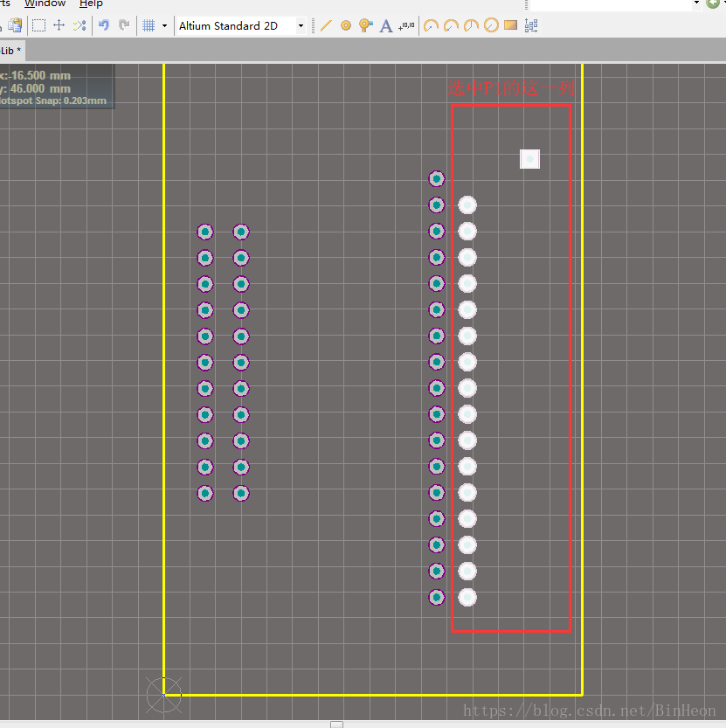726x728 pixels.
Task: Expand the grid settings dropdown arrow
Action: pos(164,25)
